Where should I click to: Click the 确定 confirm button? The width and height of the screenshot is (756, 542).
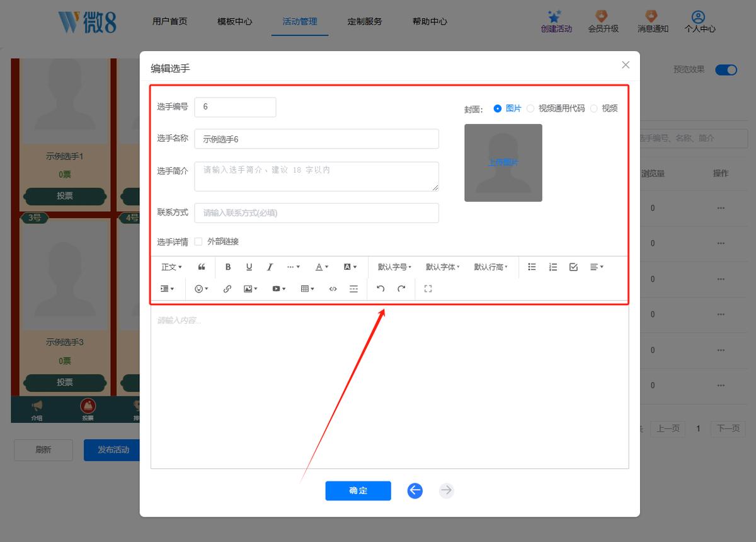click(358, 491)
